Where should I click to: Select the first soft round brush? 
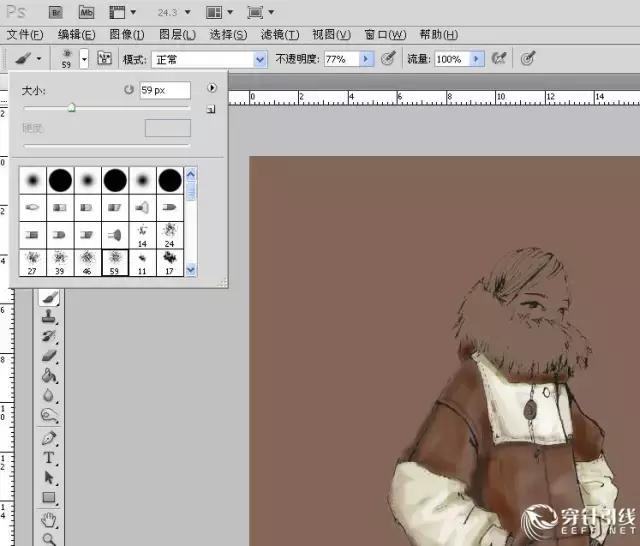click(x=33, y=180)
